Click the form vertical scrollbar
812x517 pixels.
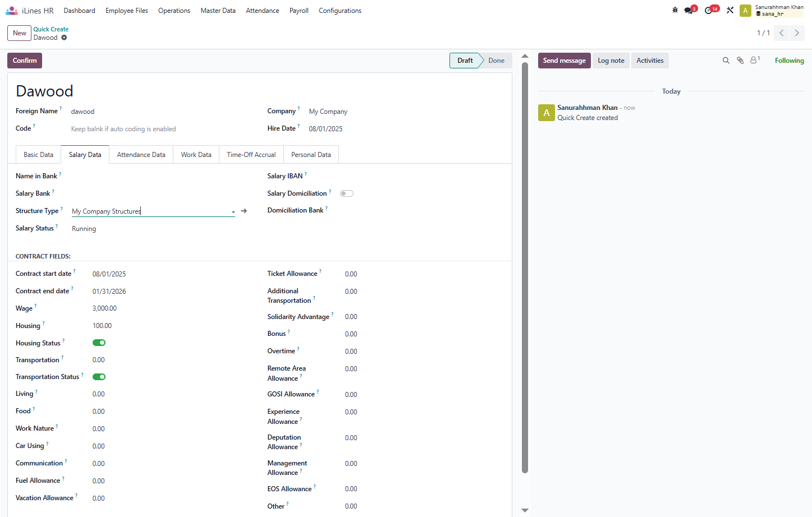point(525,267)
